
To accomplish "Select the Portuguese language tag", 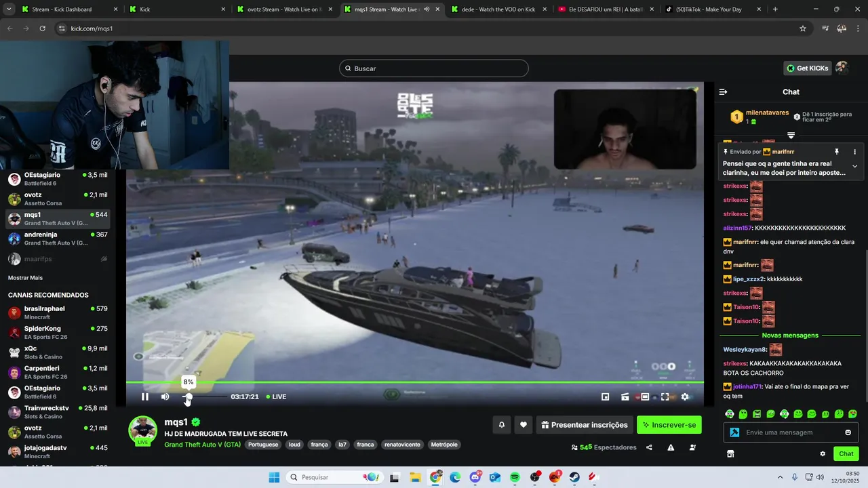I will tap(263, 445).
